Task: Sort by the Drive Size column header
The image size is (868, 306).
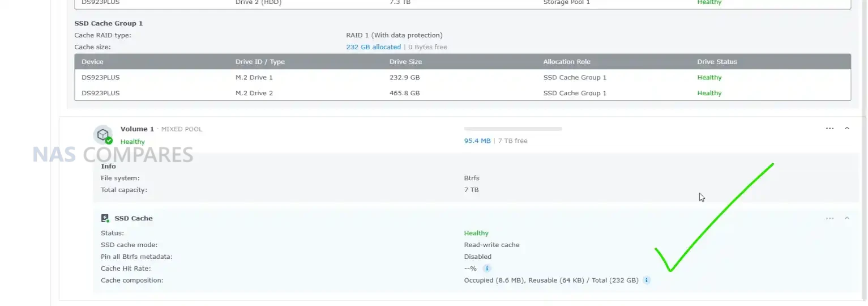Action: [405, 62]
